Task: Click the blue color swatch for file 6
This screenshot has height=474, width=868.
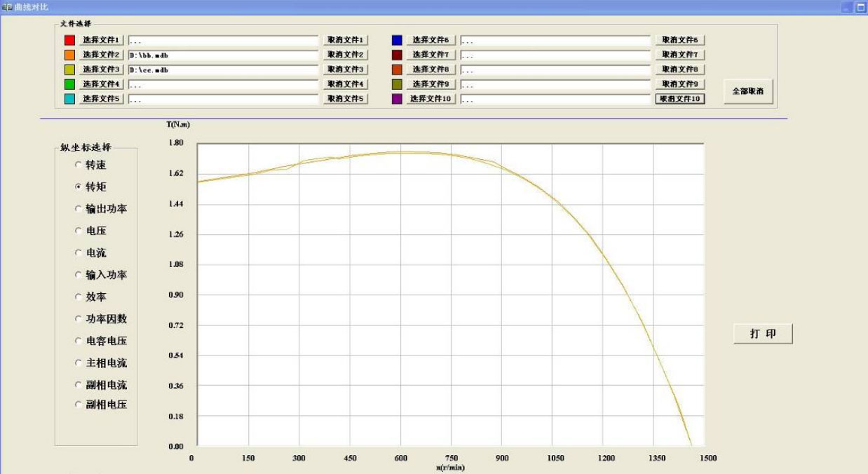Action: tap(397, 40)
